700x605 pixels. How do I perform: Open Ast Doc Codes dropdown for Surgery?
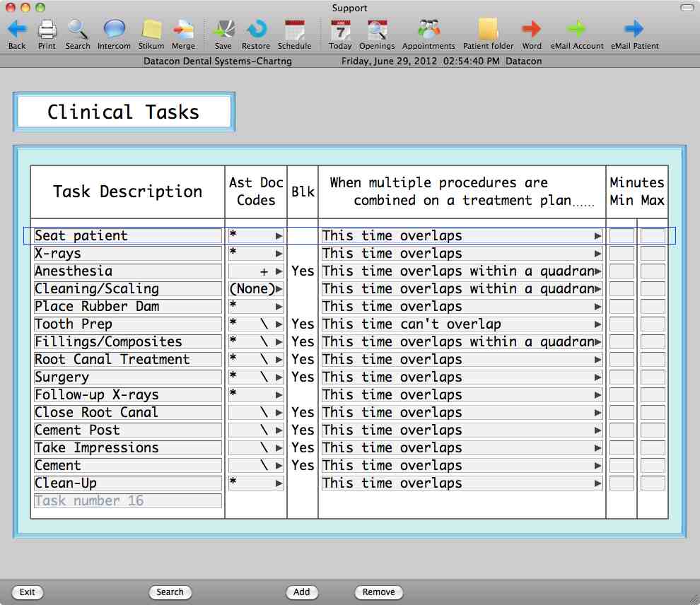pos(279,377)
